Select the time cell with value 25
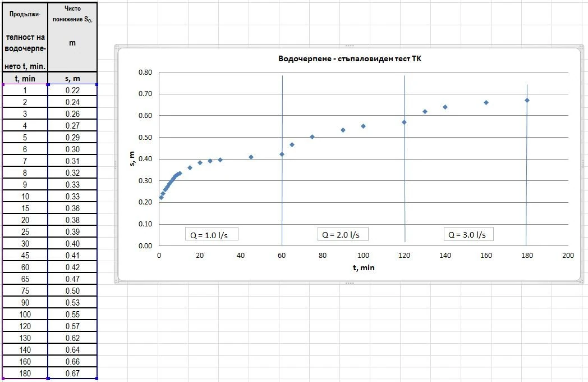Viewport: 588px width, 382px height. 25,232
